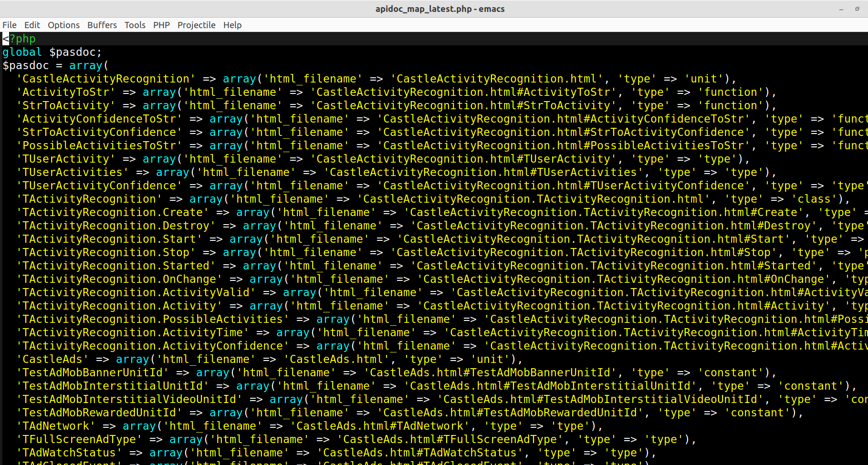Open the Options menu
Viewport: 868px width, 465px height.
(x=63, y=25)
